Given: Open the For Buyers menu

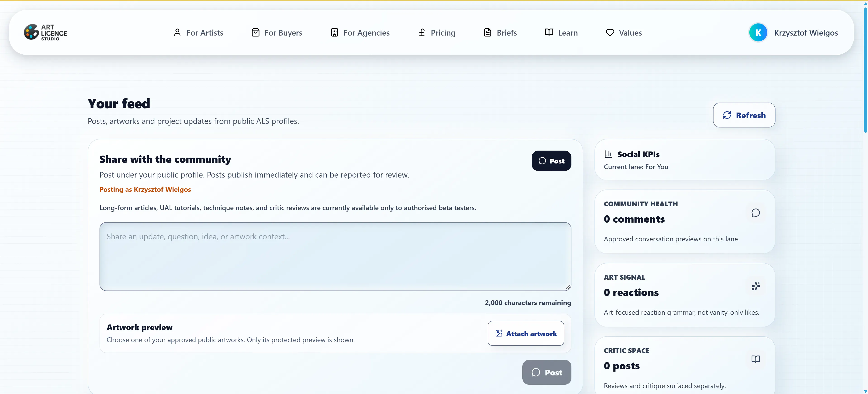Looking at the screenshot, I should coord(277,32).
